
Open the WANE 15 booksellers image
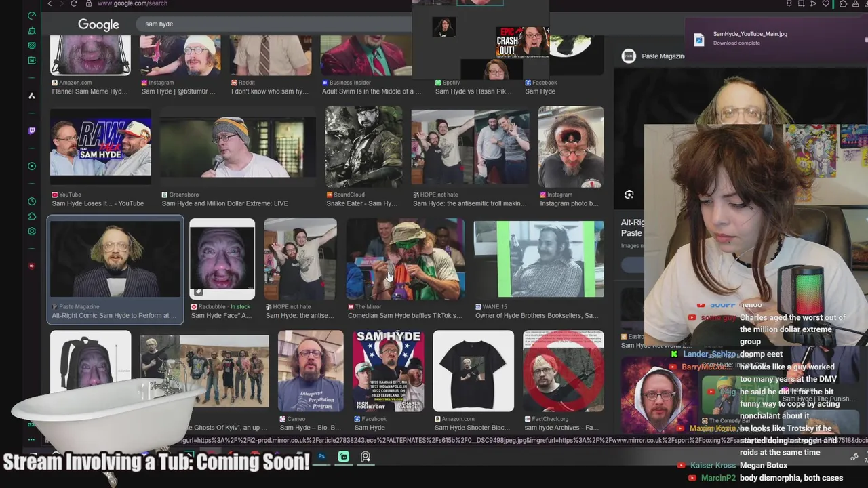coord(538,259)
